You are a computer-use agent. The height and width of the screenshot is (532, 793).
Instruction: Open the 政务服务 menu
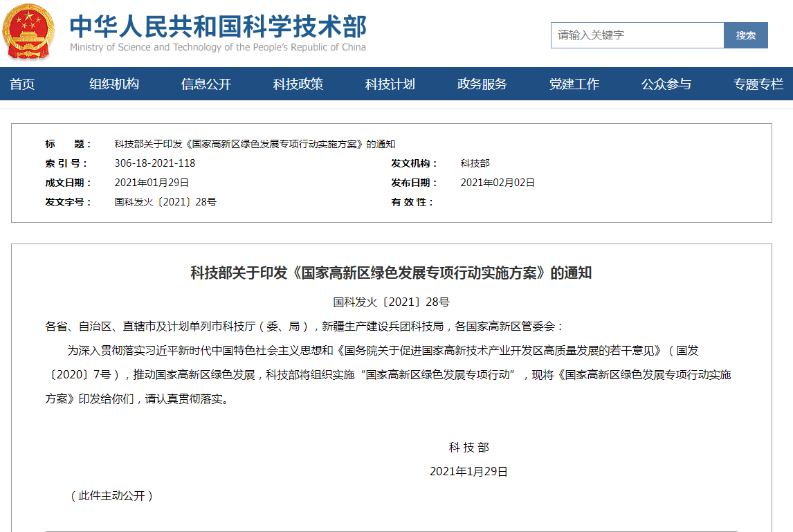pyautogui.click(x=482, y=84)
